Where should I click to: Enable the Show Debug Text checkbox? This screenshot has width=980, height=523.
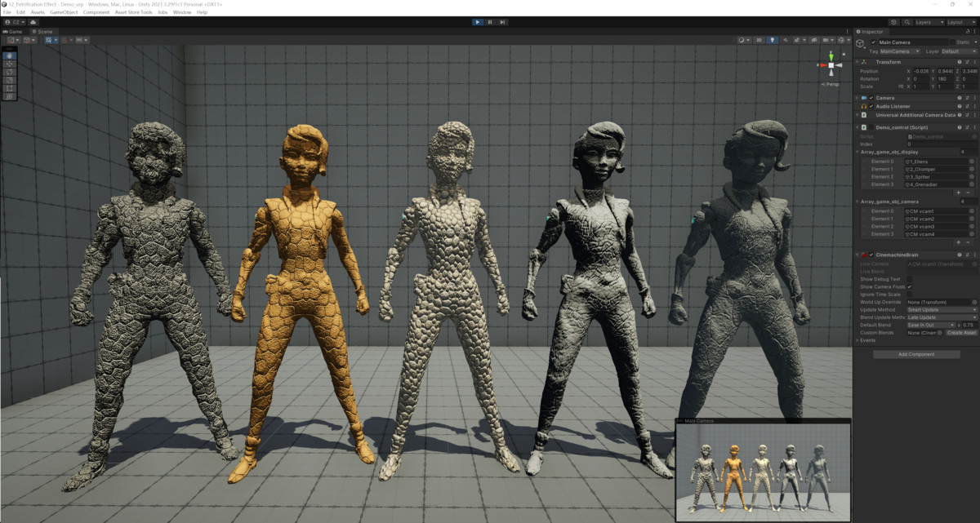pyautogui.click(x=910, y=278)
